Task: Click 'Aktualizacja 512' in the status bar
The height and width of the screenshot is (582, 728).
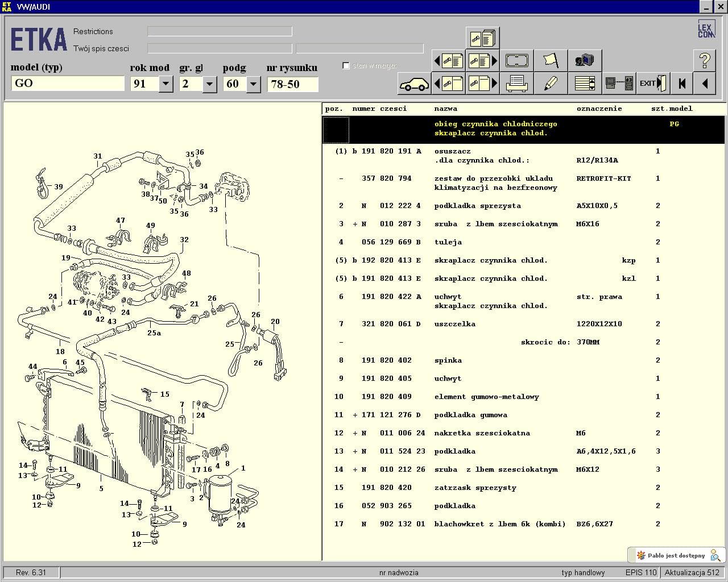Action: pos(692,572)
